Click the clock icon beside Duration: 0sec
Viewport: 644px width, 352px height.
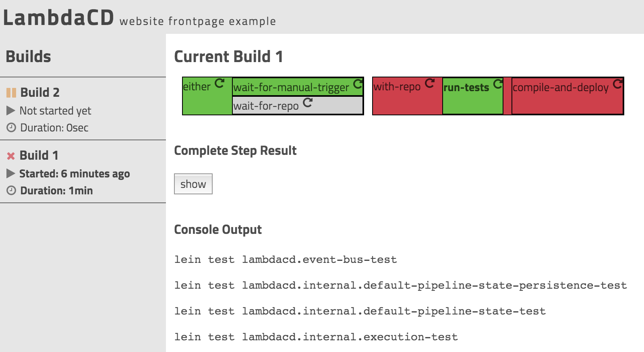coord(11,128)
